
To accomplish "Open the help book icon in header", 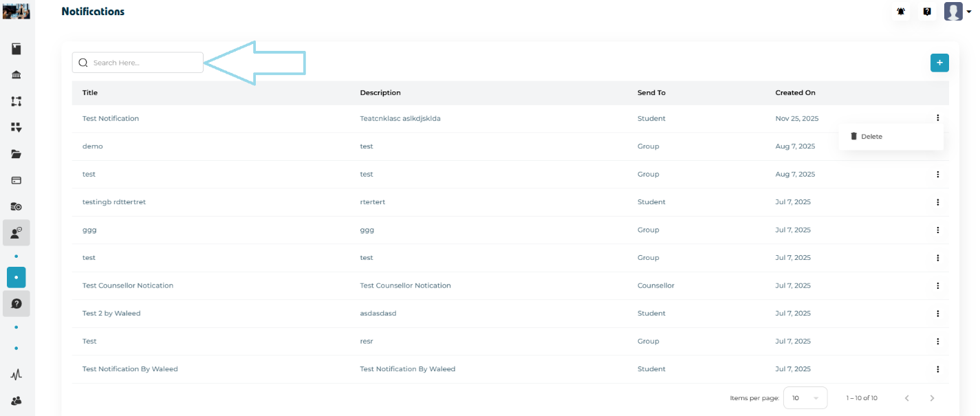I will (927, 12).
